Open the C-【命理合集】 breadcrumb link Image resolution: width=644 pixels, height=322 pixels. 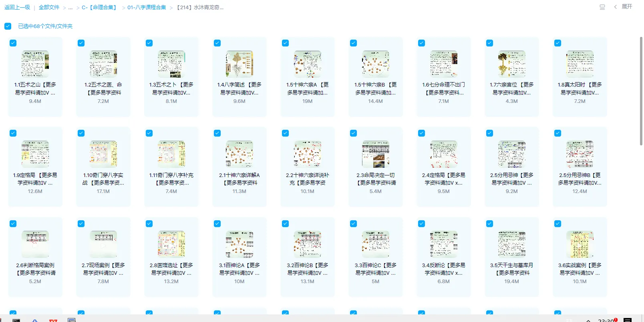pyautogui.click(x=99, y=7)
